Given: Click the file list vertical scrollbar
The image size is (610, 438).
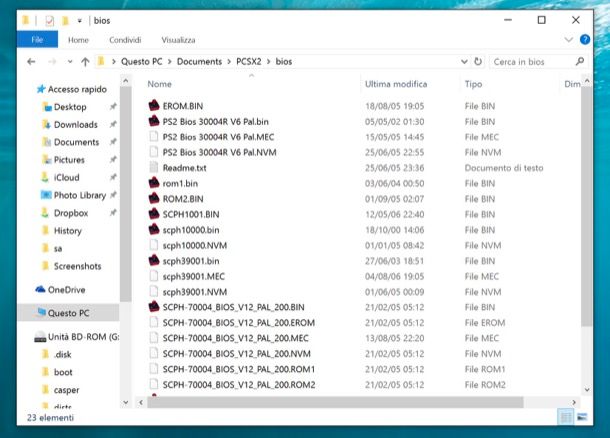Looking at the screenshot, I should pyautogui.click(x=587, y=206).
